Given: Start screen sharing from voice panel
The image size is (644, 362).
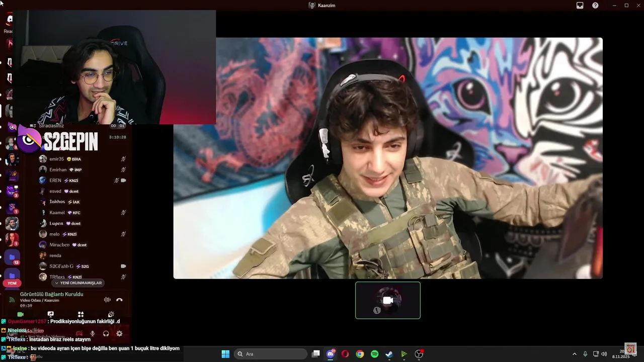Looking at the screenshot, I should pyautogui.click(x=50, y=314).
